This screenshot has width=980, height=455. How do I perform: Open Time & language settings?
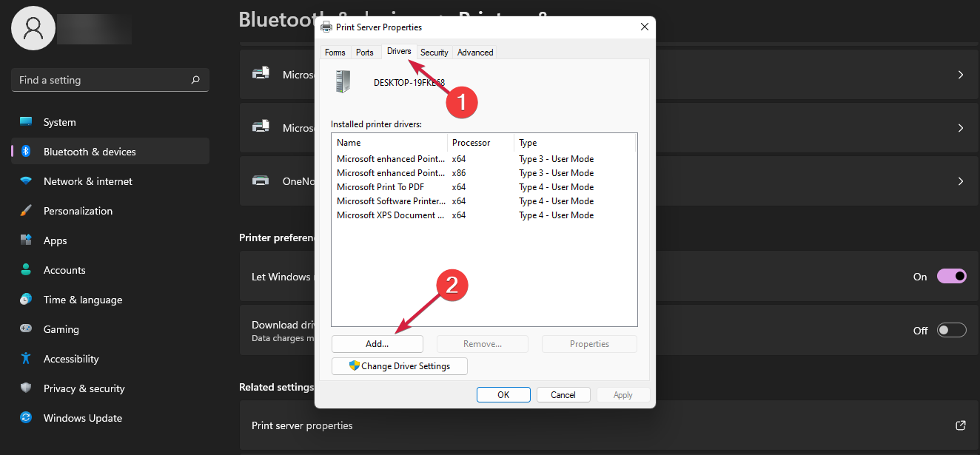[x=110, y=300]
